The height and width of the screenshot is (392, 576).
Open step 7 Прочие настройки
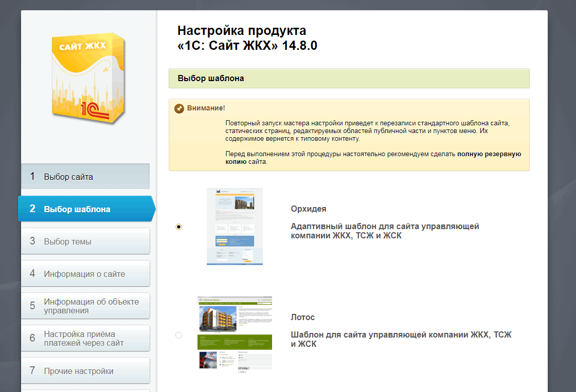85,370
